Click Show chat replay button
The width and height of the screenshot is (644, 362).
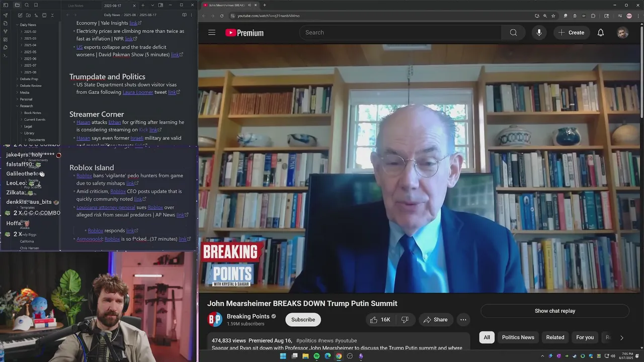[555, 311]
